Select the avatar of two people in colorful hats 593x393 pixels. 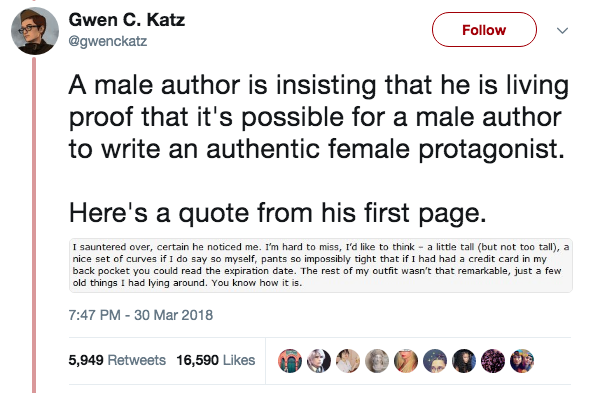coord(522,360)
